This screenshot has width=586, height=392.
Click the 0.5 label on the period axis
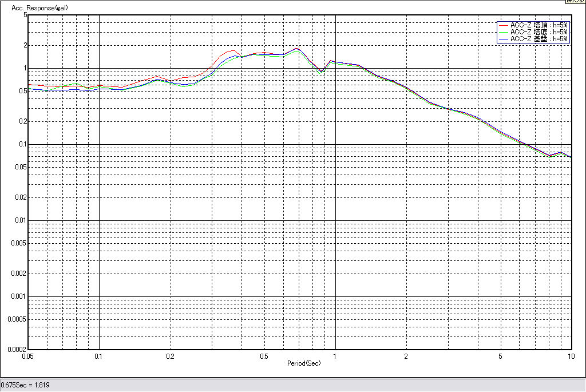pyautogui.click(x=264, y=357)
